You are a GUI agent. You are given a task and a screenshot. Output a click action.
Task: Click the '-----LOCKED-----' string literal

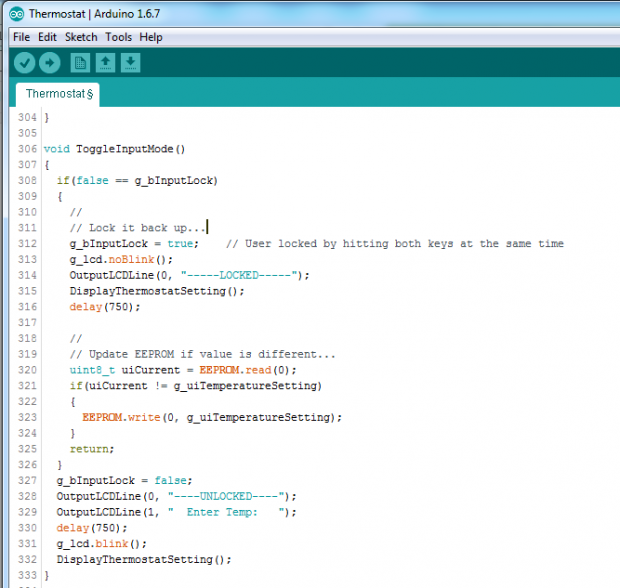click(x=239, y=275)
